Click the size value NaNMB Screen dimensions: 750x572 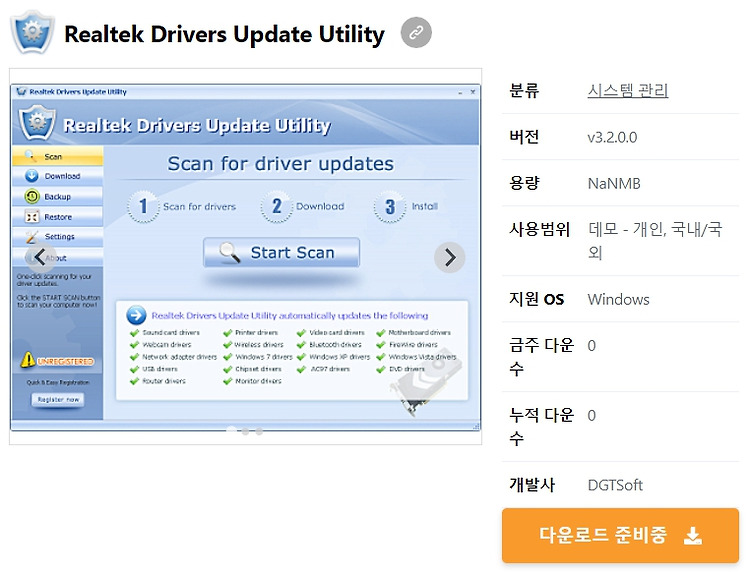click(x=614, y=183)
